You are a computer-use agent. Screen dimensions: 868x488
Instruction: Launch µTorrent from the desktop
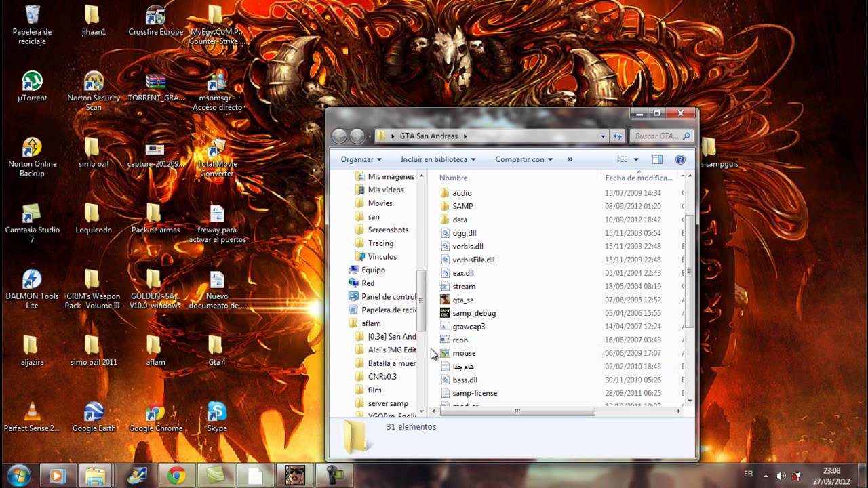pyautogui.click(x=32, y=86)
